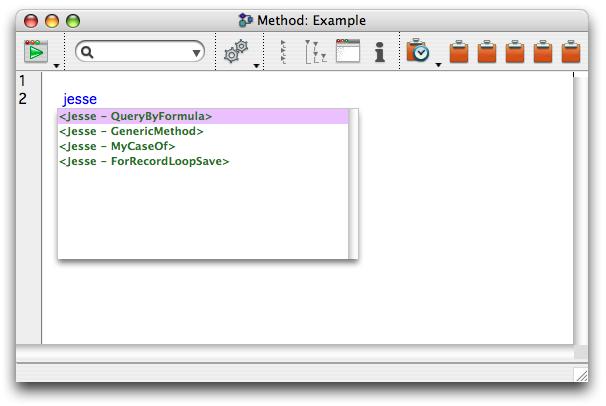Open the small arrow beside the gears icon
Image resolution: width=606 pixels, height=406 pixels.
(x=256, y=66)
